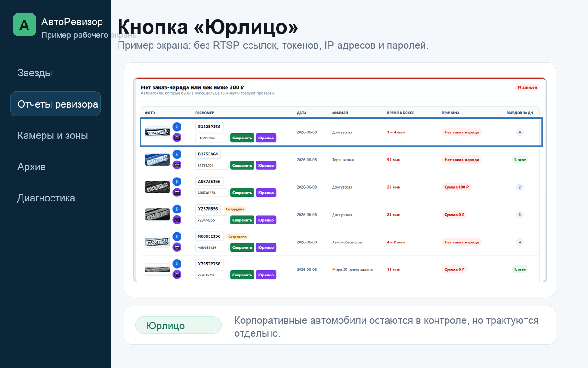
Task: Click Сохранить for plate В175ЕА04
Action: click(x=242, y=165)
